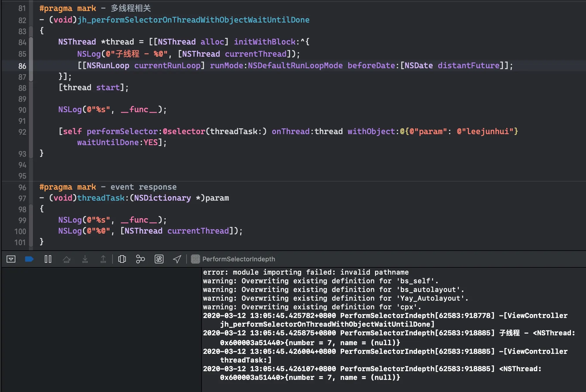Image resolution: width=586 pixels, height=392 pixels.
Task: Click the Step Over debug icon
Action: click(x=67, y=259)
